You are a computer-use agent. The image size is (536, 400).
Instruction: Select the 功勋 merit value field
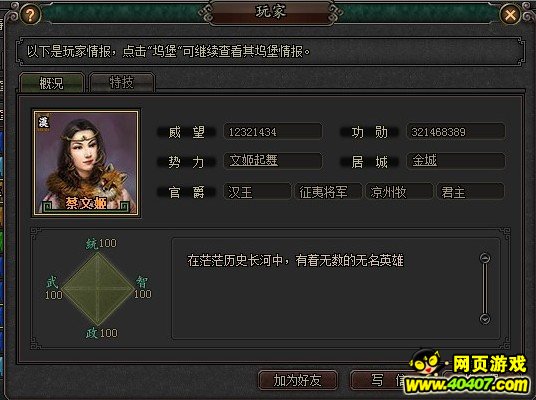pyautogui.click(x=456, y=132)
